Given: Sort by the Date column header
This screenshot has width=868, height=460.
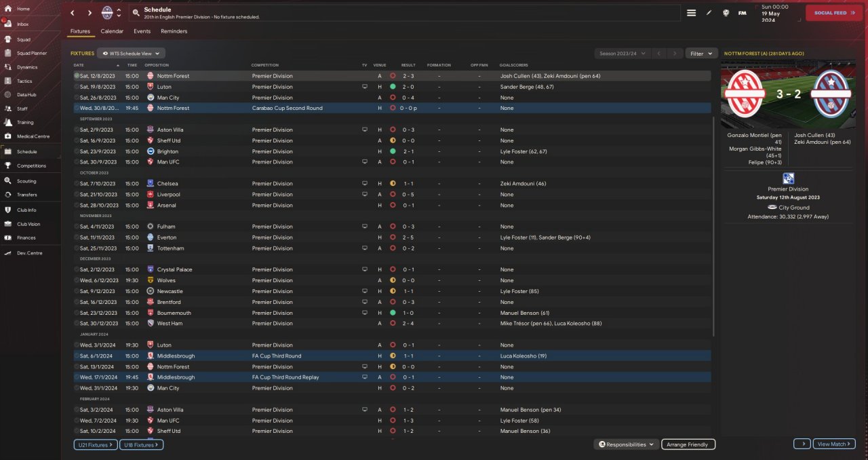Looking at the screenshot, I should (79, 65).
